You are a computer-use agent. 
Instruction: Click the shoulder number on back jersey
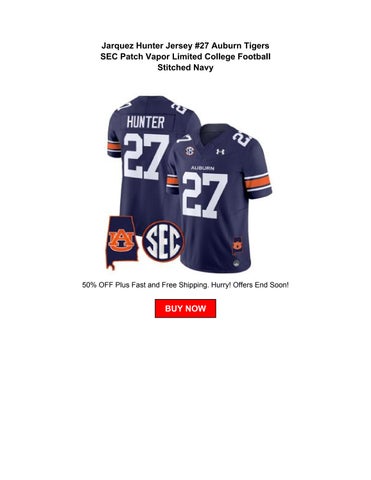pyautogui.click(x=182, y=107)
